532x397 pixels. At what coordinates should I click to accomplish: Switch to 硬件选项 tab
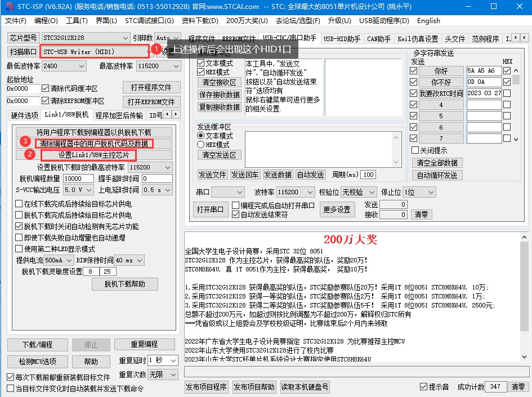tap(24, 115)
